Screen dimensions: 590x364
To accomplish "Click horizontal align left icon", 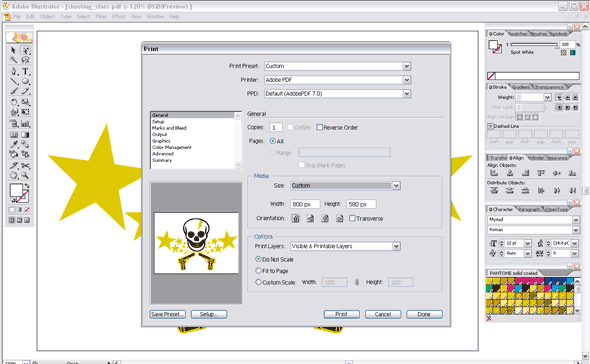I will (494, 173).
